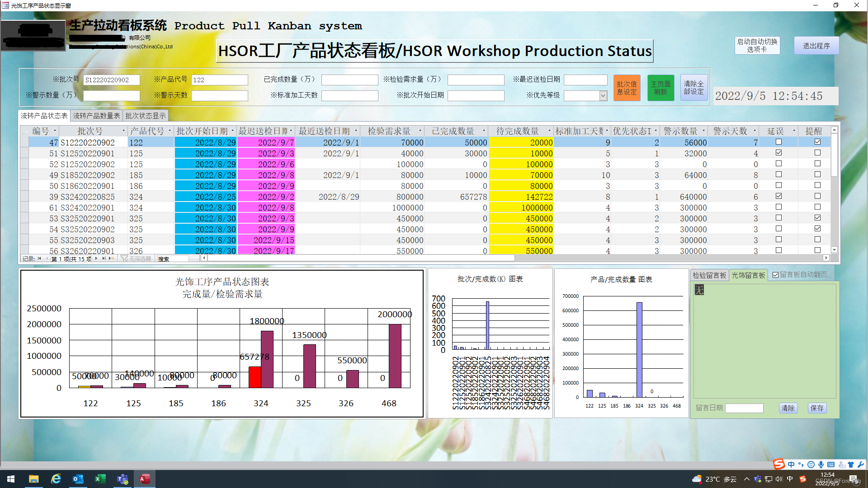Toggle 提醒 checkbox for batch S32520220901
The image size is (868, 488).
pyautogui.click(x=817, y=218)
